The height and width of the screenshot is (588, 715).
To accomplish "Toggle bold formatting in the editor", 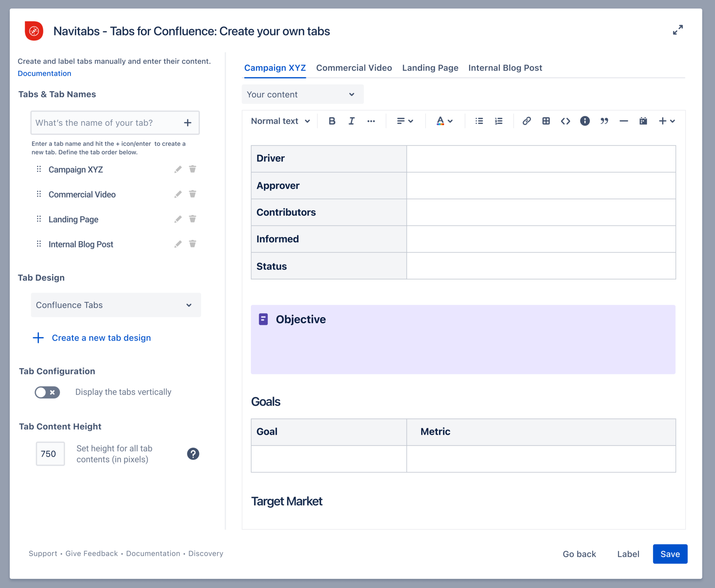I will (x=332, y=121).
